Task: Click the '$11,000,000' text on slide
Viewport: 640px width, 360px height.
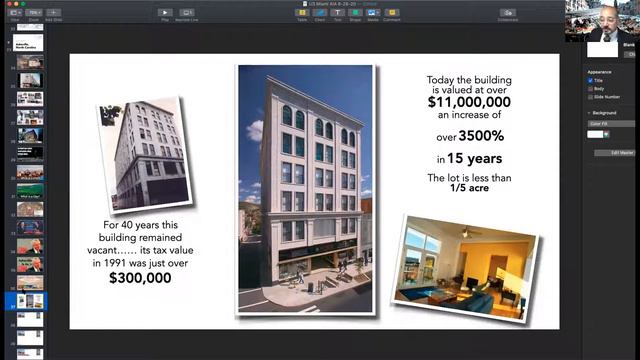Action: click(x=469, y=102)
